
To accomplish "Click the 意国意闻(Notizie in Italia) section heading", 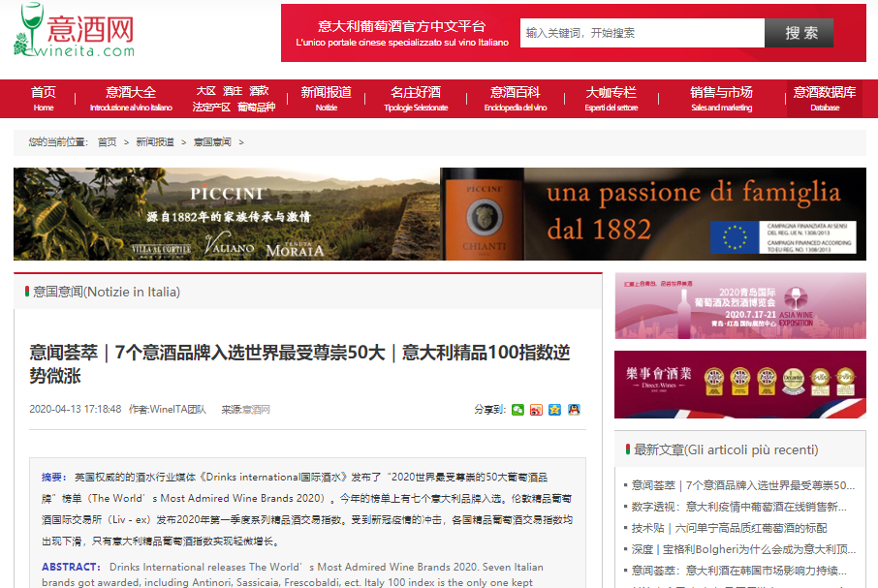I will [107, 292].
